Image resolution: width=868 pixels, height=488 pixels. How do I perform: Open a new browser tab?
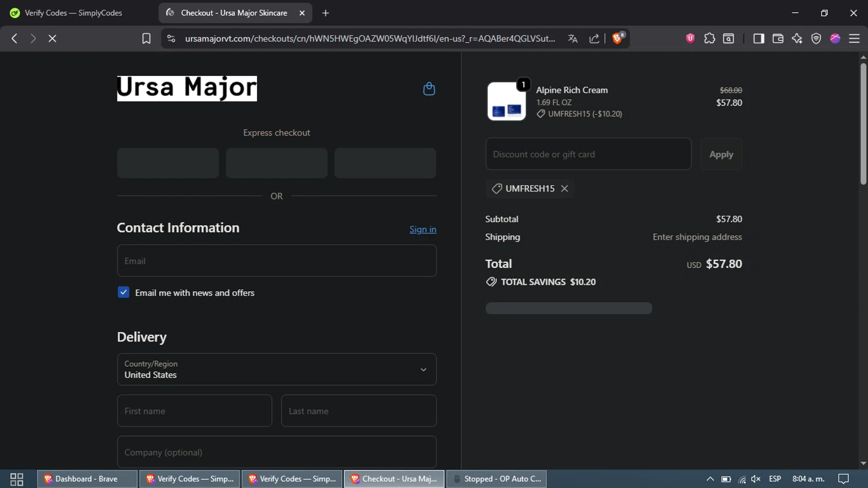[326, 13]
